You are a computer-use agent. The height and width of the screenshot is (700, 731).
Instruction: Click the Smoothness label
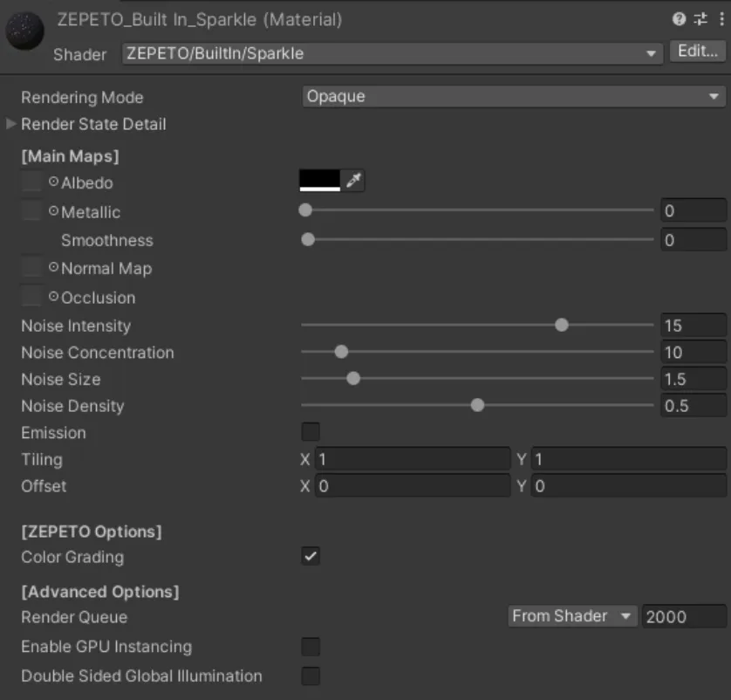(x=107, y=240)
